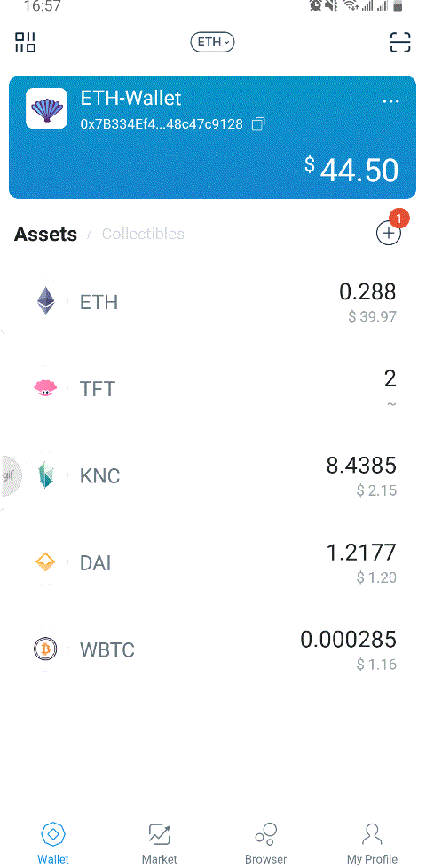The height and width of the screenshot is (868, 426).
Task: Open the QR code grid icon
Action: click(x=26, y=42)
